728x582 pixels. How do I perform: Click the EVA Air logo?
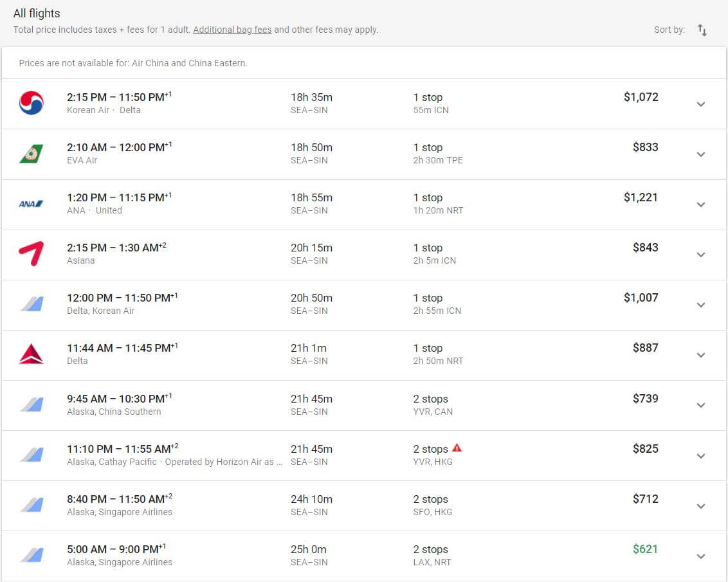[31, 154]
